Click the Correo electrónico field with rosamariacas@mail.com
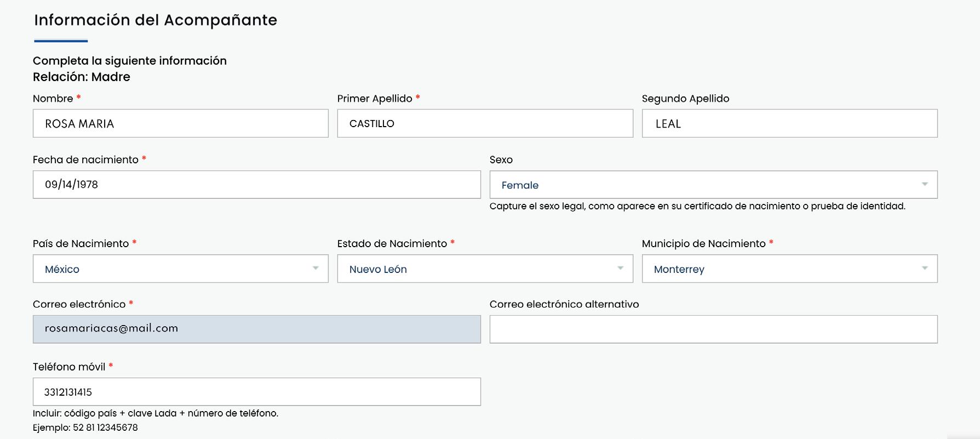The width and height of the screenshot is (980, 439). (256, 329)
